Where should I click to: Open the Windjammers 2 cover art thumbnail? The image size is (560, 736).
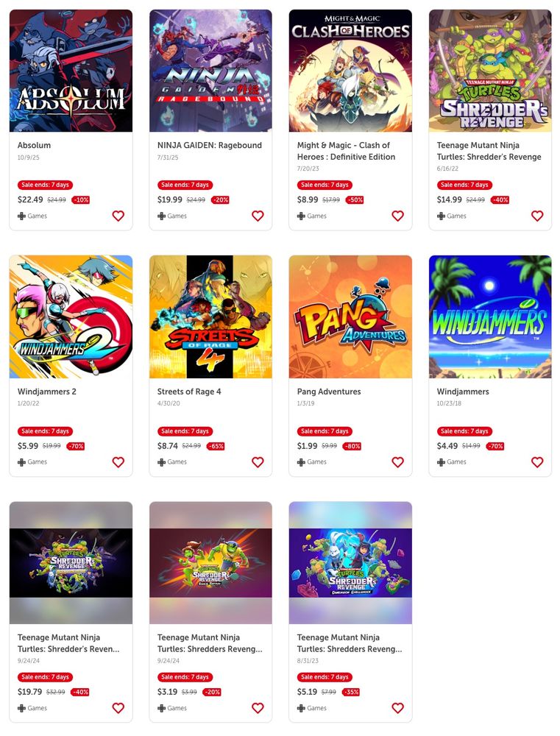click(x=71, y=316)
